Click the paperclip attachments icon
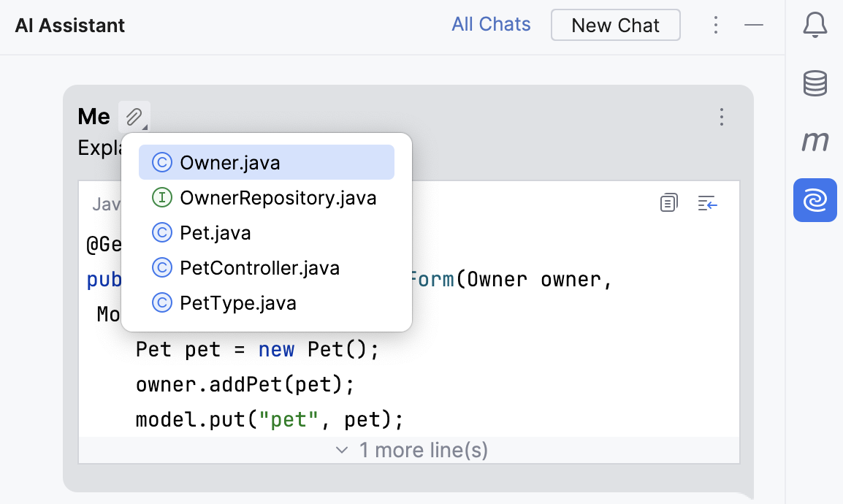Screen dimensions: 843x504 pyautogui.click(x=134, y=116)
